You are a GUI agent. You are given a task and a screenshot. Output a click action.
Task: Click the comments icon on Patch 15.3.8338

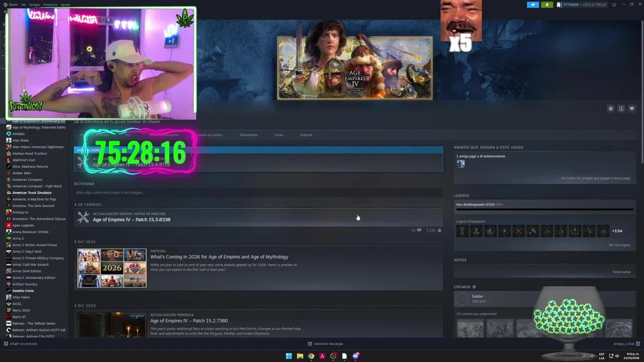click(x=419, y=230)
